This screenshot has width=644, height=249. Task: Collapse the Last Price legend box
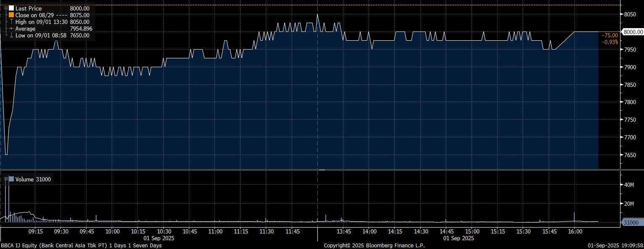tap(5, 8)
